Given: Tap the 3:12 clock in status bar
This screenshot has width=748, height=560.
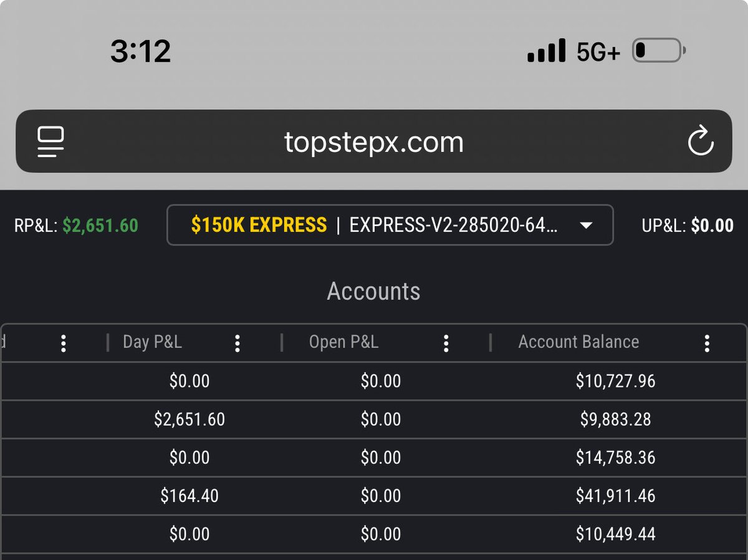Looking at the screenshot, I should tap(141, 50).
